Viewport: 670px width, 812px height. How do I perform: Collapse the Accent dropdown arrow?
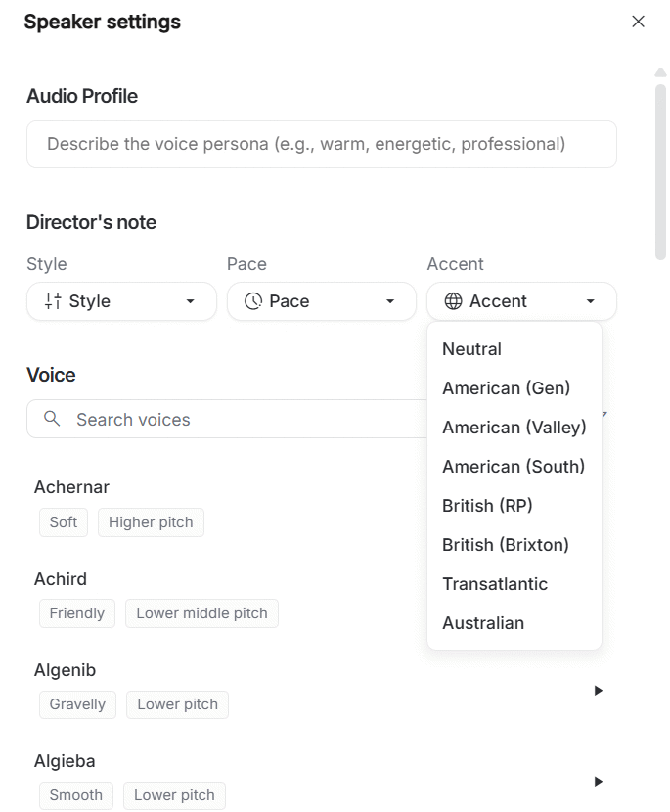point(590,301)
